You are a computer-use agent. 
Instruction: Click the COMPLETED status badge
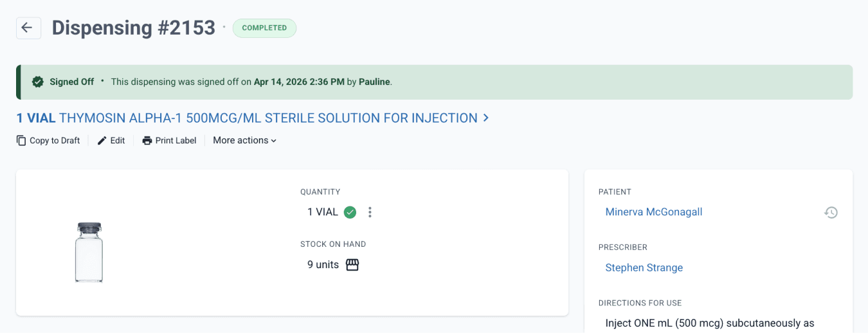click(264, 28)
